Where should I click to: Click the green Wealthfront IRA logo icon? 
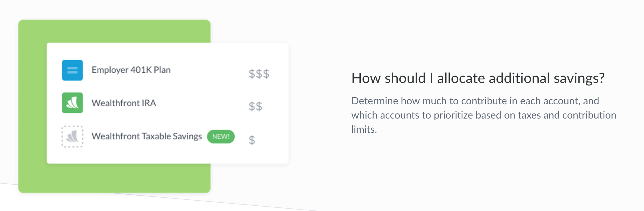point(72,103)
